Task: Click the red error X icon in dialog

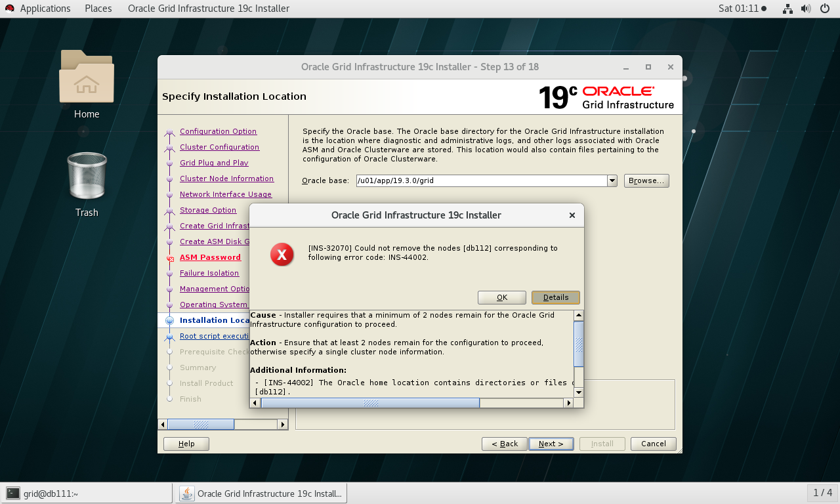Action: 282,255
